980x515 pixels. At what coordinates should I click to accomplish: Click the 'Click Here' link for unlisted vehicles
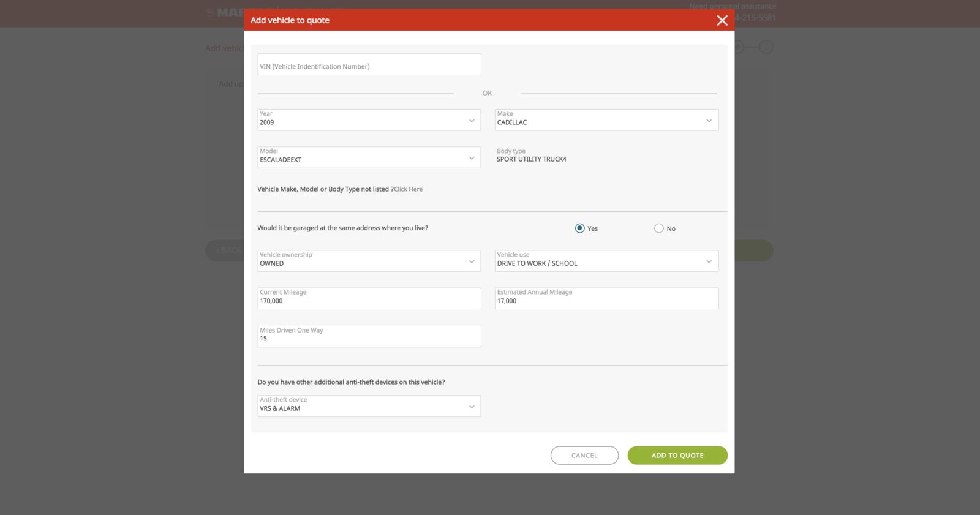408,189
